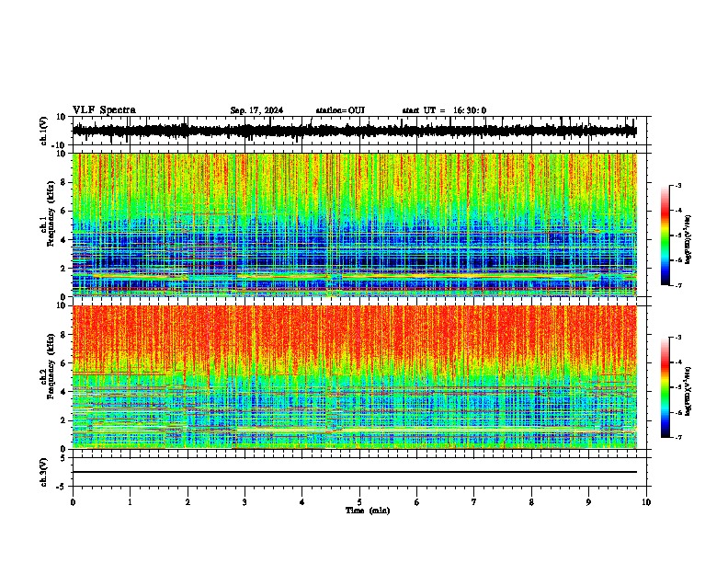Click time axis tick label "1"
This screenshot has height=563, width=728.
coord(130,502)
